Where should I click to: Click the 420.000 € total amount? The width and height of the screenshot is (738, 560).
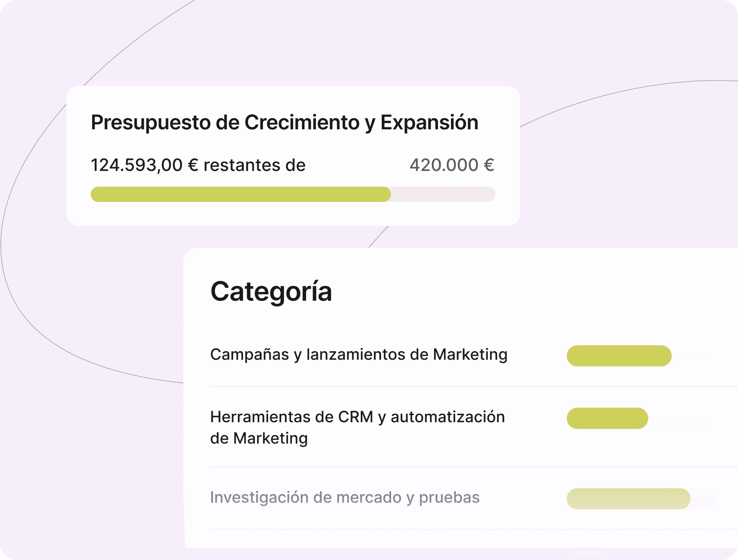(x=452, y=165)
